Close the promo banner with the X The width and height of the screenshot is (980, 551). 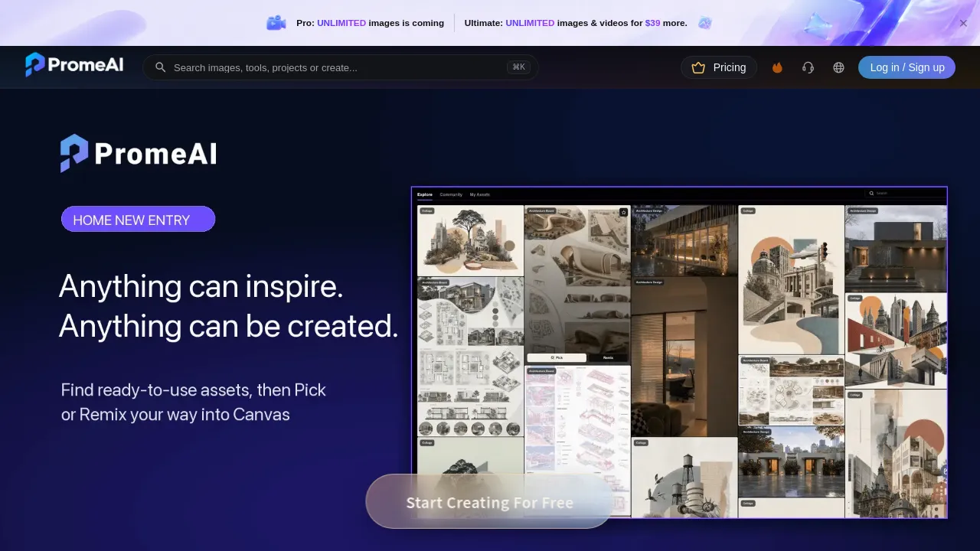[x=963, y=23]
